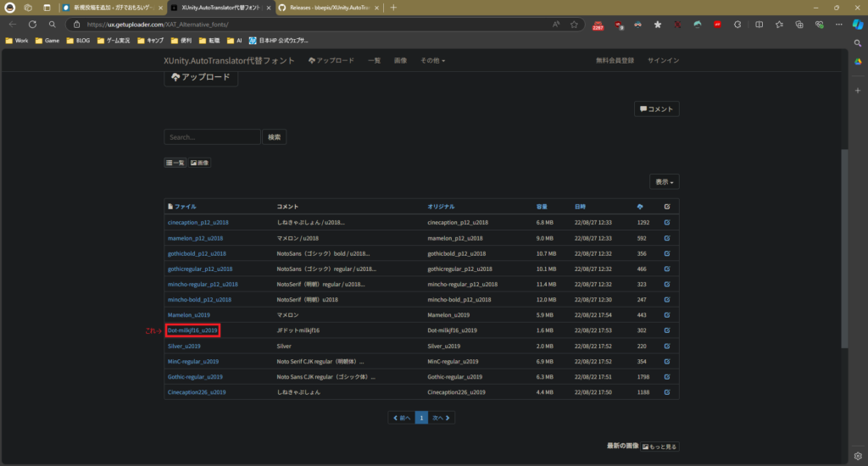Click the 検索 search button
868x466 pixels.
274,137
